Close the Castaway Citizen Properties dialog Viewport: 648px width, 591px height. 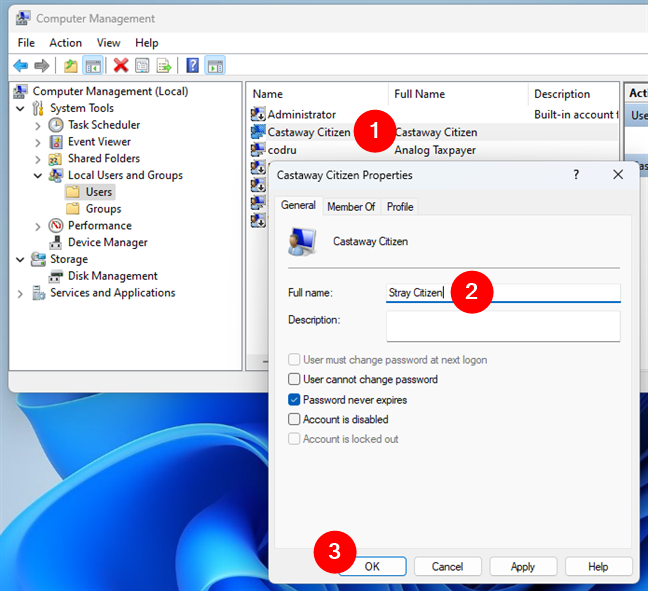[618, 174]
